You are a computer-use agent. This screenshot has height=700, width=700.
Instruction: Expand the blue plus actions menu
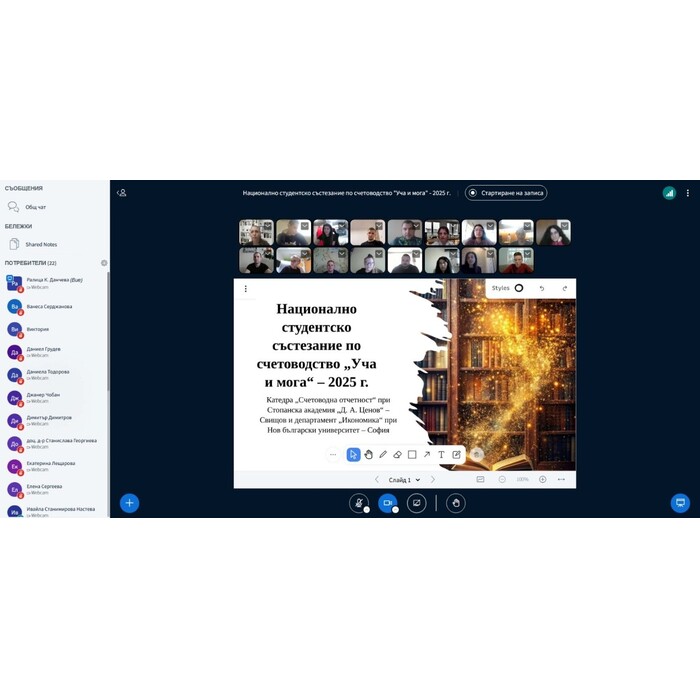click(129, 503)
